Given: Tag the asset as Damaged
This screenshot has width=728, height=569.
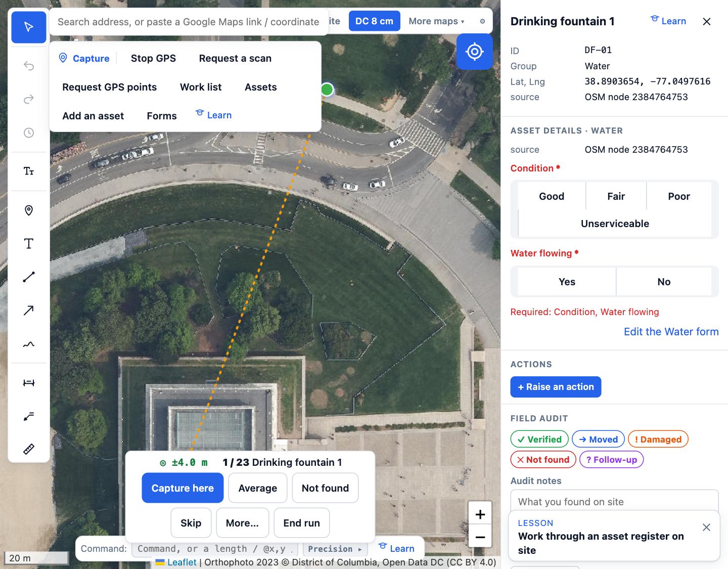Looking at the screenshot, I should click(658, 440).
